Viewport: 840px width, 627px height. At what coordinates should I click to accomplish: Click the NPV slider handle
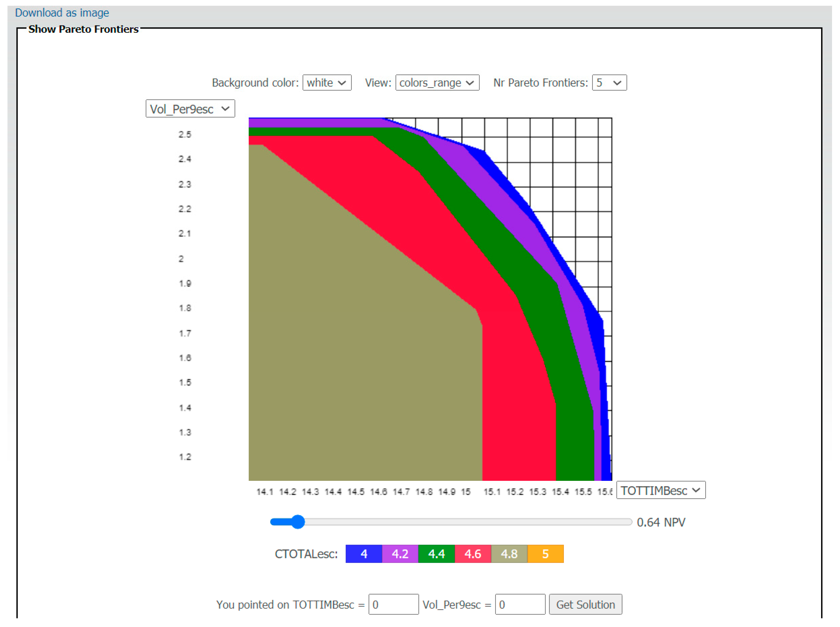coord(299,522)
